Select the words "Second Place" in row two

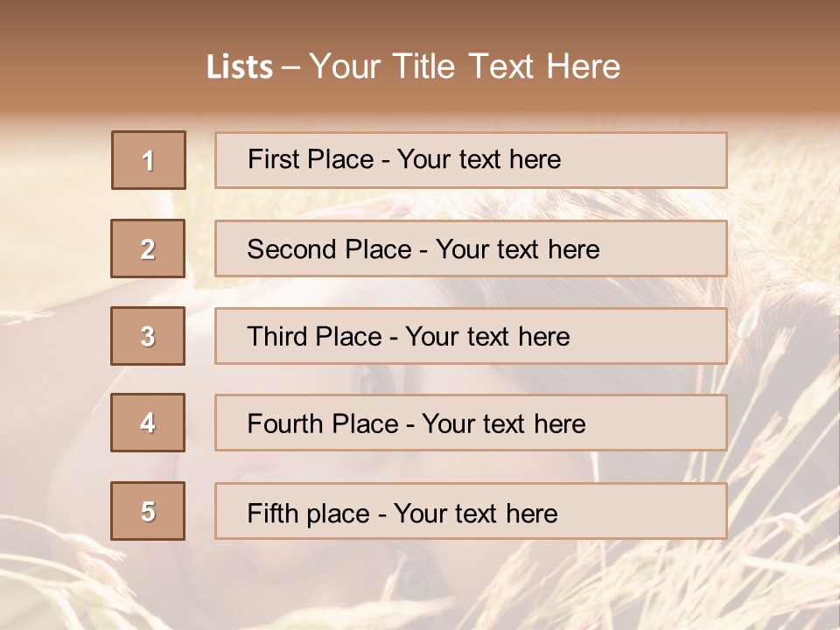(x=330, y=249)
